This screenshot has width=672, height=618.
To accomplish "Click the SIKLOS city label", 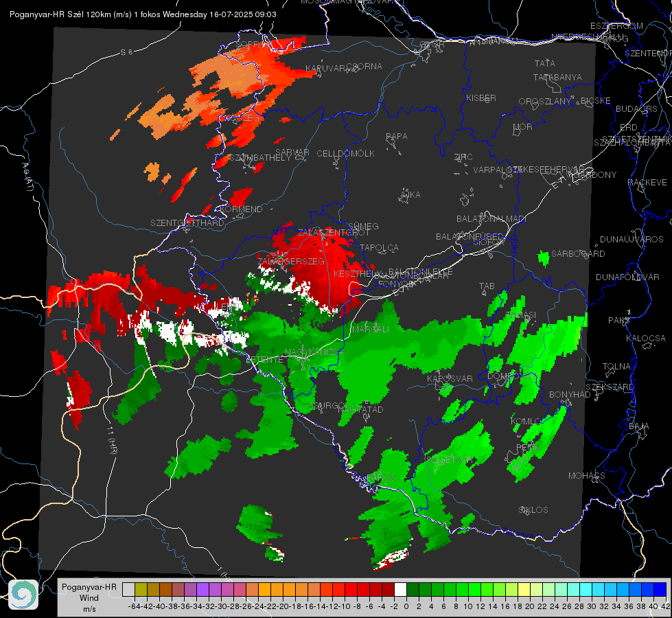I will [533, 510].
